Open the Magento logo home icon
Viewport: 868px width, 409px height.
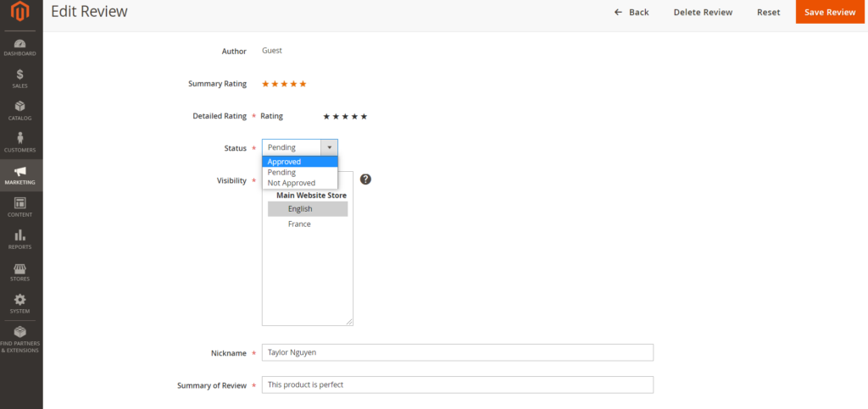tap(20, 12)
